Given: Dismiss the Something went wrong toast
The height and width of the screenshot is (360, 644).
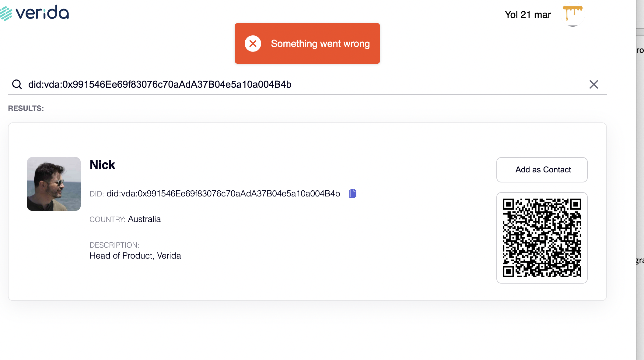Looking at the screenshot, I should tap(307, 44).
